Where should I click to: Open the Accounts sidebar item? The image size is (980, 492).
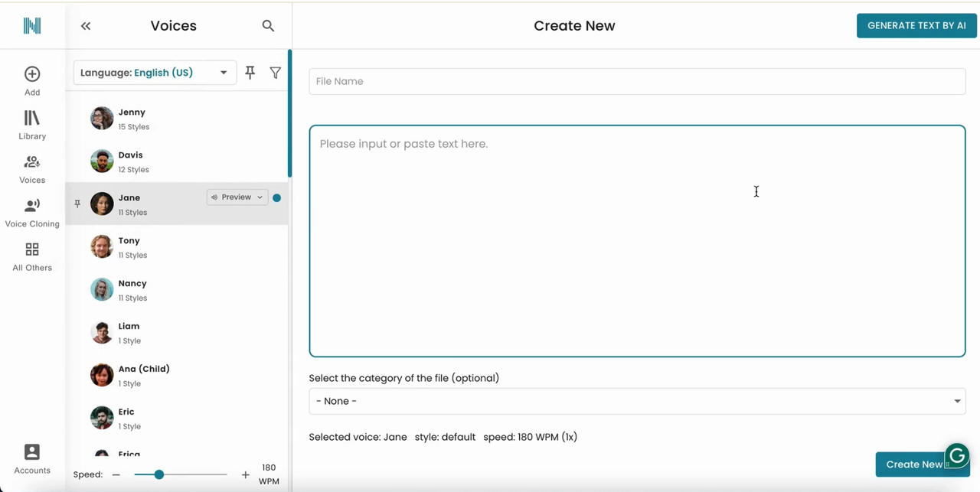coord(32,459)
